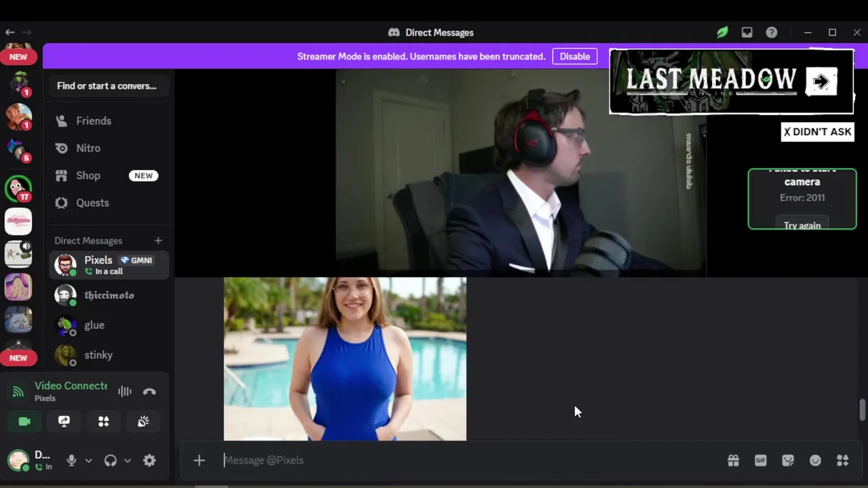Open the inbox icon in the title bar
The width and height of the screenshot is (868, 488).
click(x=747, y=33)
